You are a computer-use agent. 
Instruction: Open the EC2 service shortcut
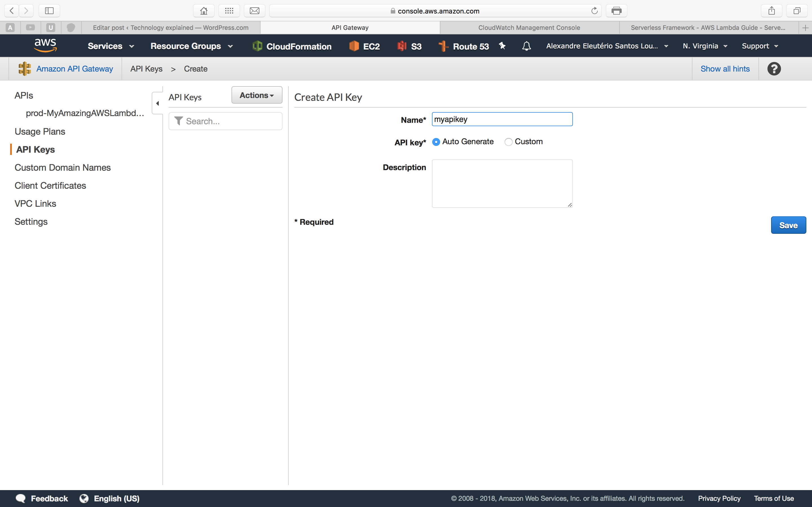[364, 46]
